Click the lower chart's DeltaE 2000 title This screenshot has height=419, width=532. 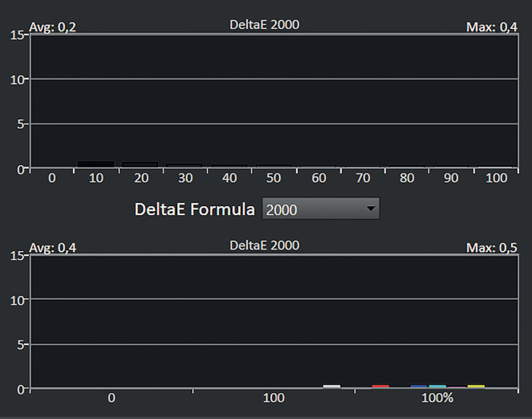point(264,245)
